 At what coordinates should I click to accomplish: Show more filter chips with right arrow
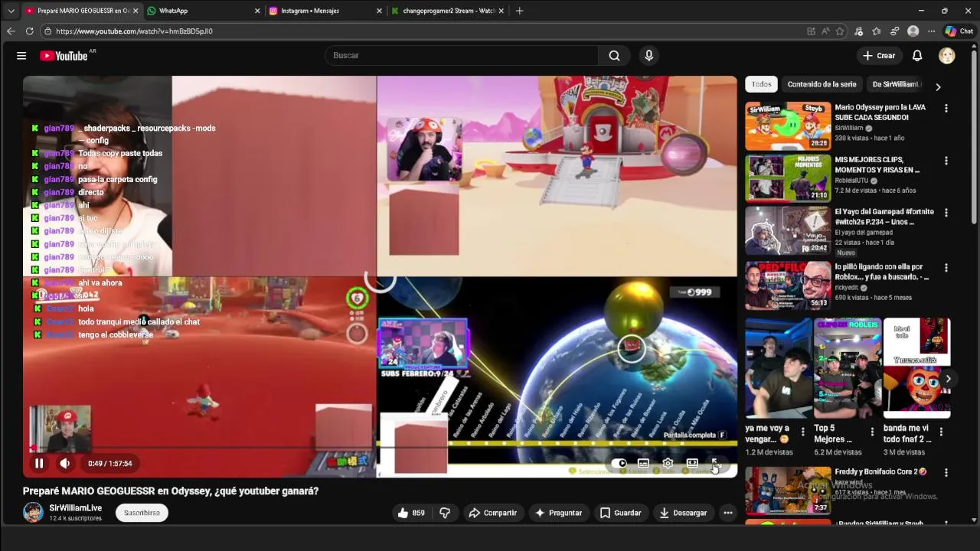[x=938, y=86]
